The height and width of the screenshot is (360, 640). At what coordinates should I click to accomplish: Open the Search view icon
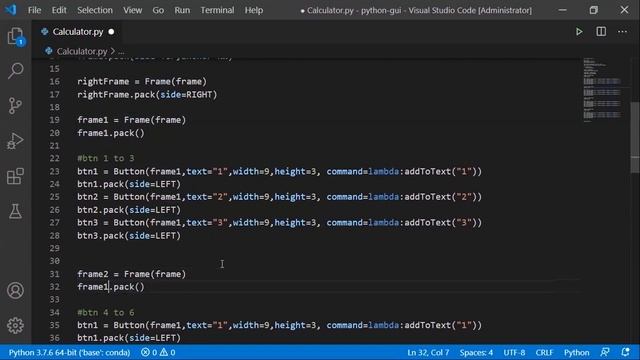point(16,71)
